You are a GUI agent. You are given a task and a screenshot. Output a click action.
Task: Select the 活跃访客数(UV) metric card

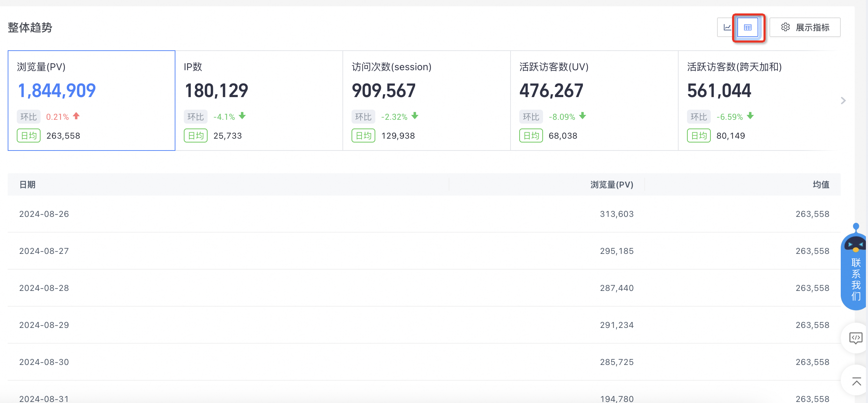point(594,101)
